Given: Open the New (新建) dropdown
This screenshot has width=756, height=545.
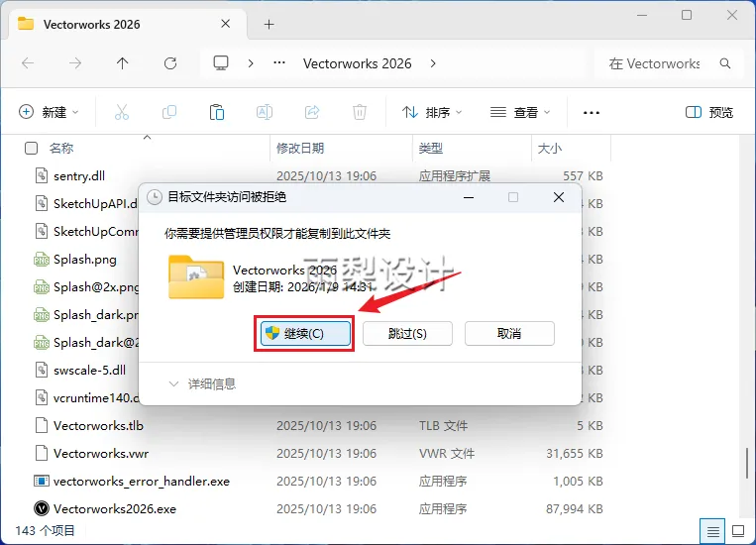Looking at the screenshot, I should point(49,112).
